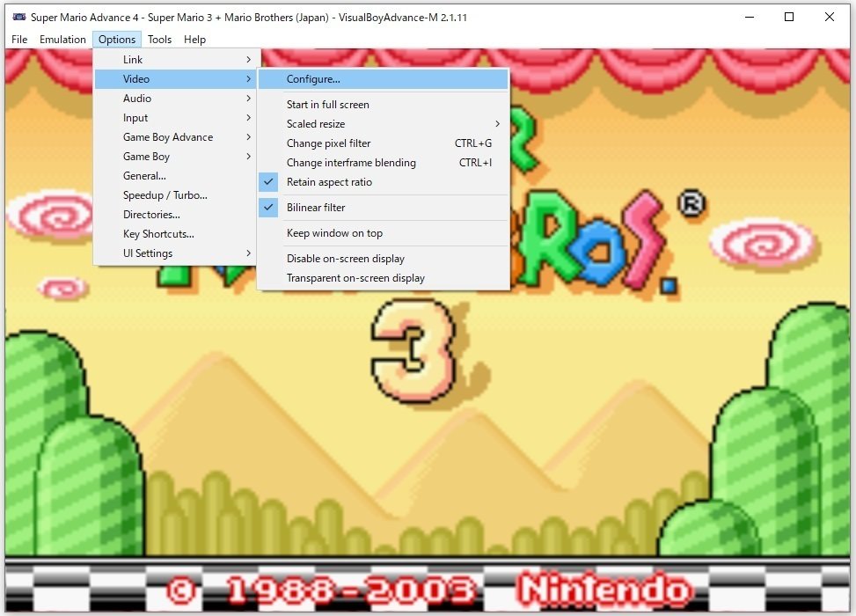Select Change pixel filter
856x616 pixels.
point(384,143)
